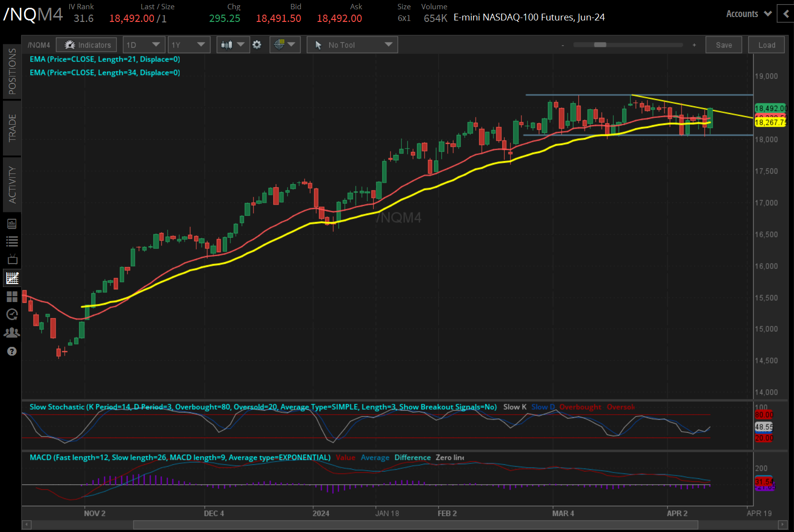Click the Save chart button
794x532 pixels.
click(x=723, y=45)
